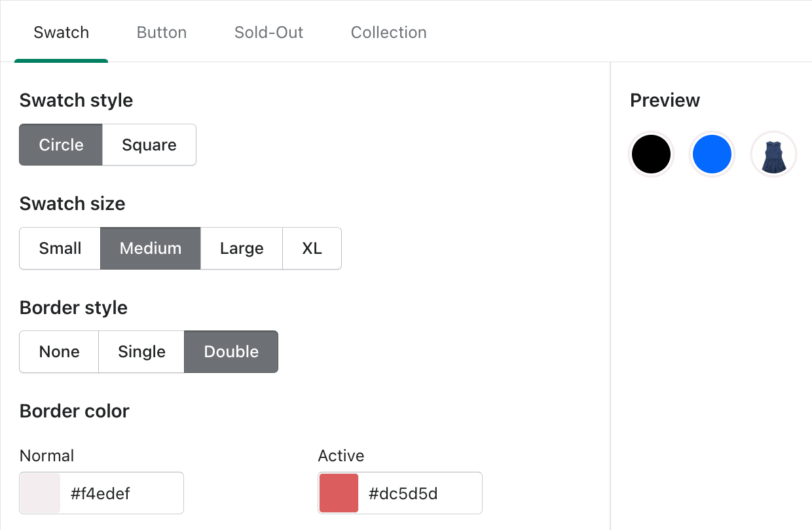Screen dimensions: 812x530
Task: Choose the Single border style
Action: [141, 351]
